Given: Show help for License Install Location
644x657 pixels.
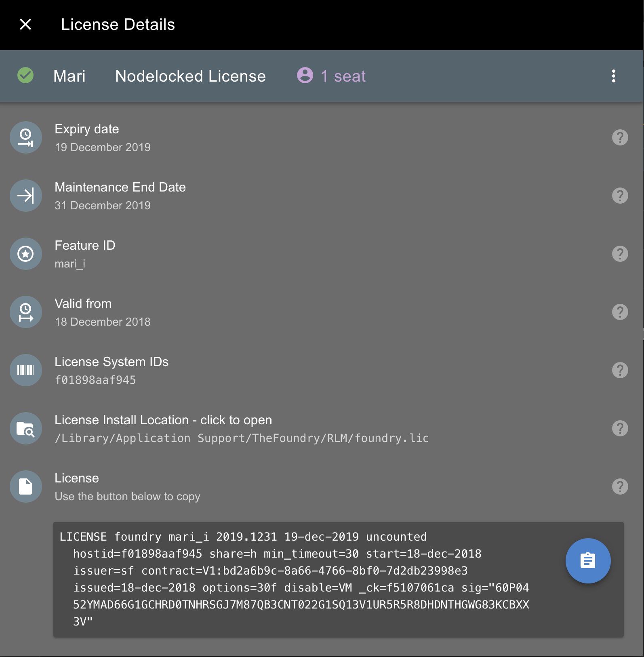Looking at the screenshot, I should [x=620, y=428].
